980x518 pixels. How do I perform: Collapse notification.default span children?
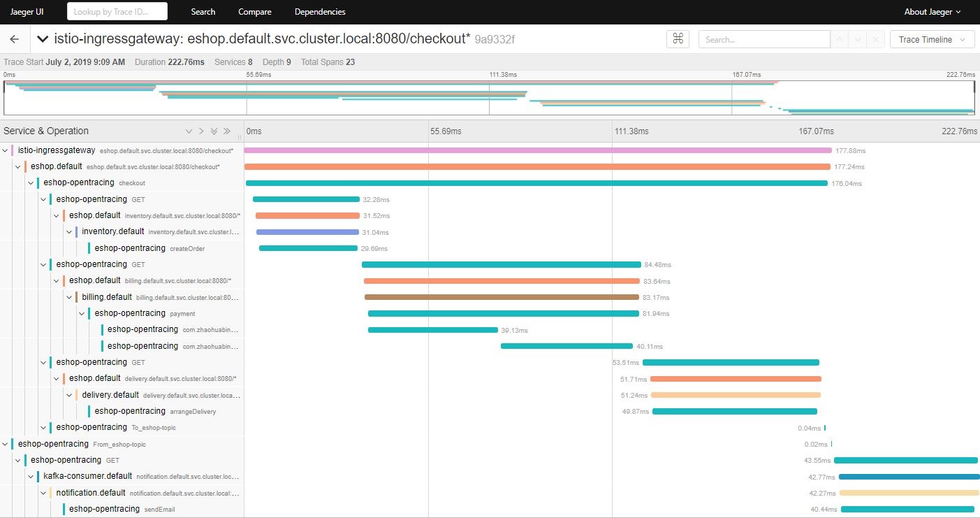tap(43, 493)
